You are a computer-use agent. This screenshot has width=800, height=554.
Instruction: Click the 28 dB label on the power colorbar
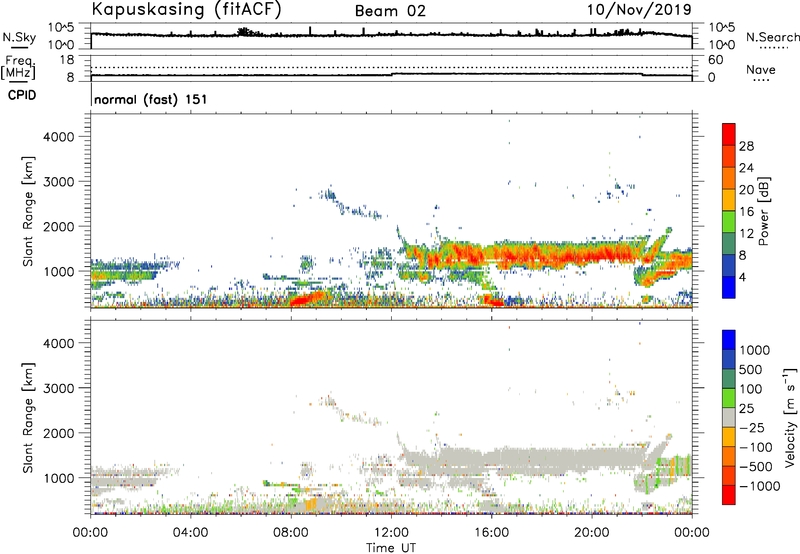[746, 146]
